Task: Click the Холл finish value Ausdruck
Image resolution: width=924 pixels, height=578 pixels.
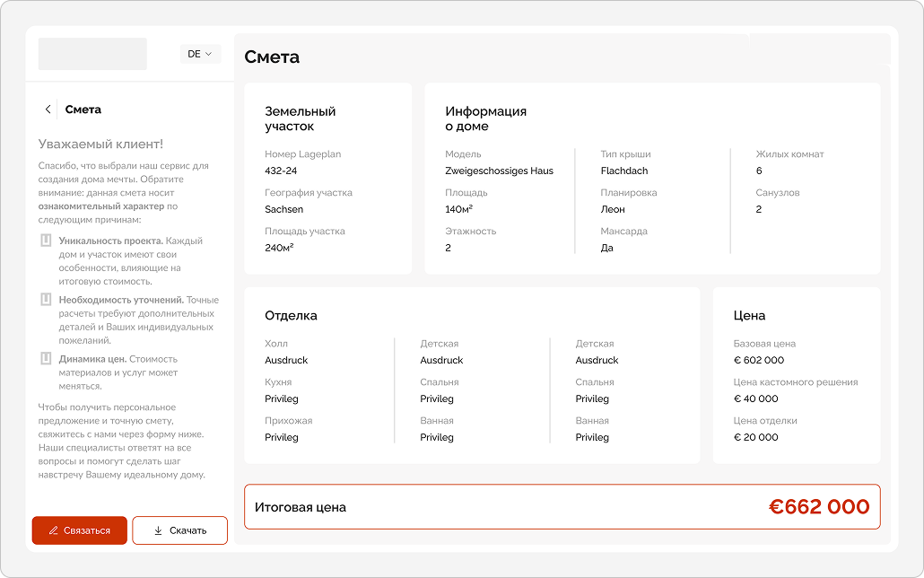Action: click(286, 361)
